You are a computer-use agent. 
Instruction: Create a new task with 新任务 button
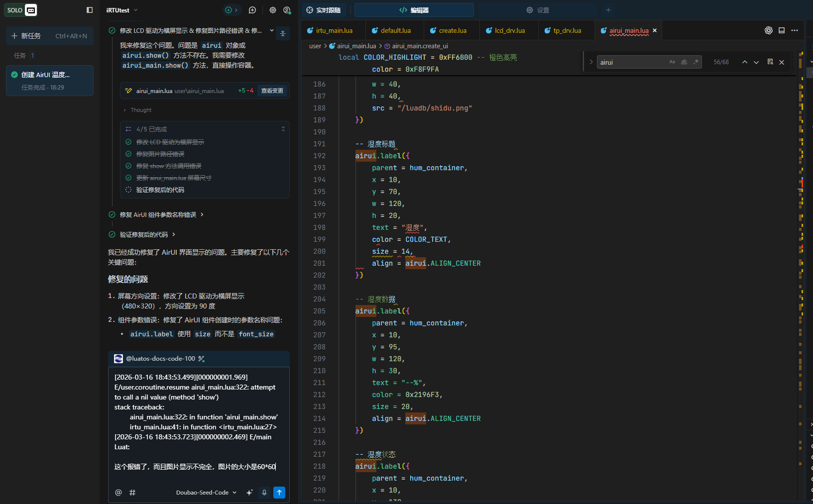[x=49, y=36]
